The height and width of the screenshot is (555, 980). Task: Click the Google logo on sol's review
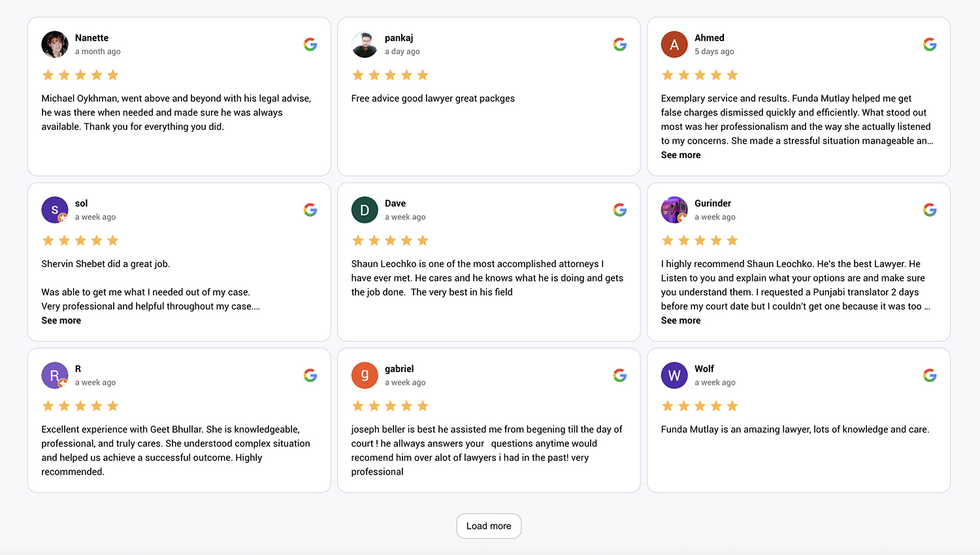[x=310, y=210]
